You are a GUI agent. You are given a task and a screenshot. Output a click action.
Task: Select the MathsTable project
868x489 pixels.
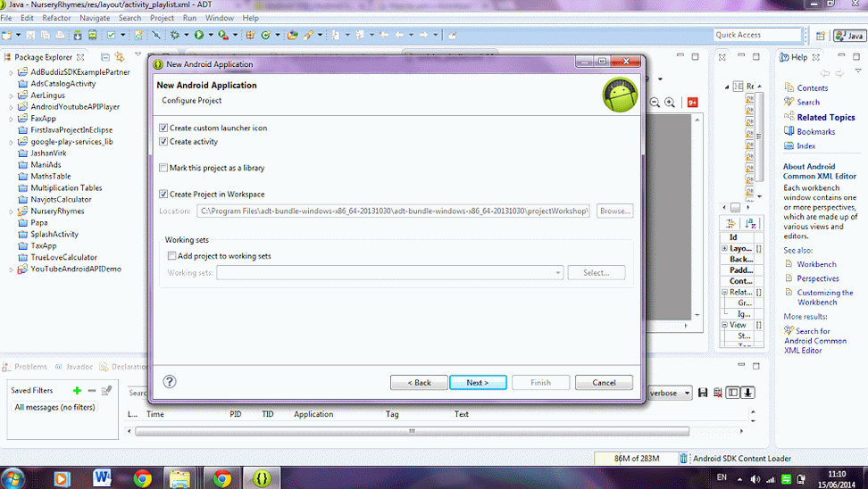(x=50, y=177)
